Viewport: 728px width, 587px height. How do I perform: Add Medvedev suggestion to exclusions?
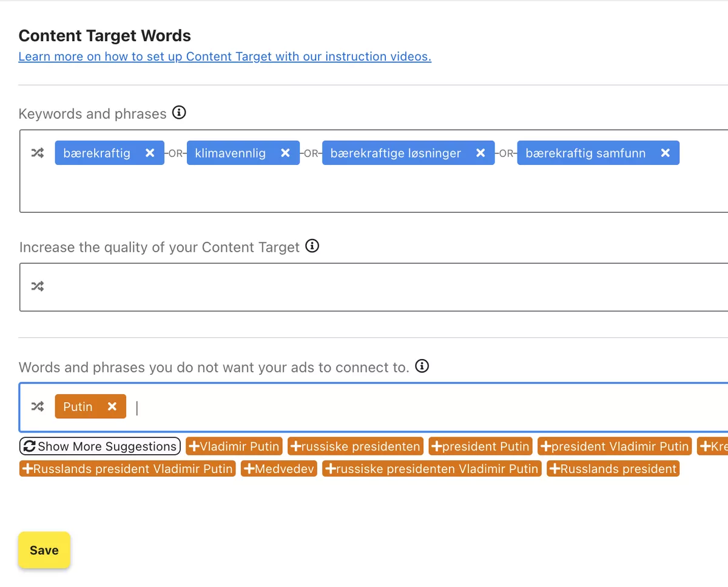279,469
